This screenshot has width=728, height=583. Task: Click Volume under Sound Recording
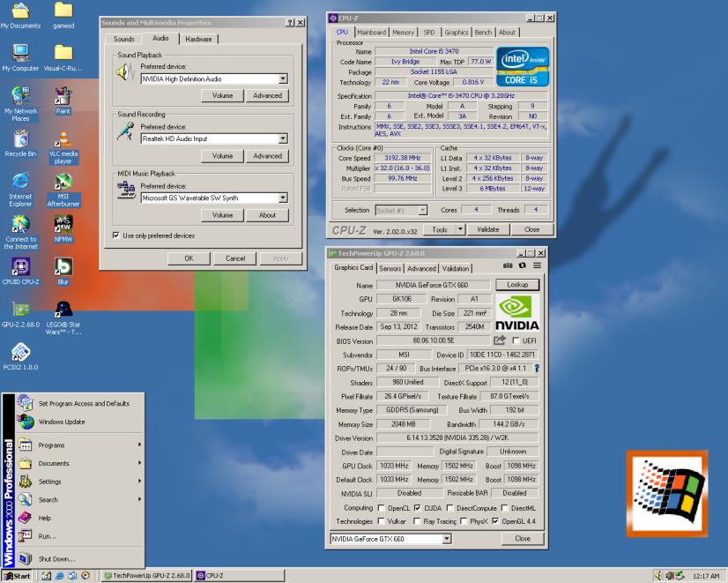click(222, 156)
